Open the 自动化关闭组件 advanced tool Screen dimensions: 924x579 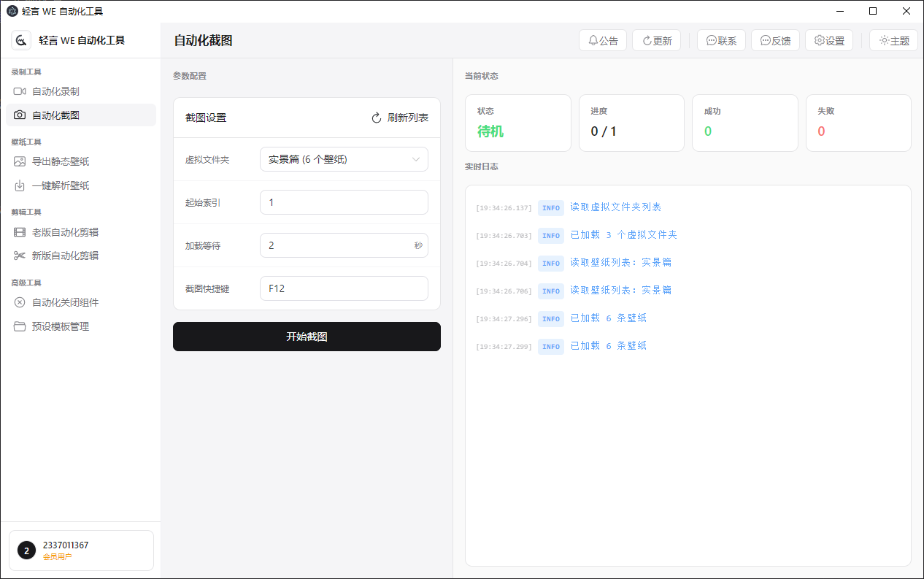click(66, 302)
